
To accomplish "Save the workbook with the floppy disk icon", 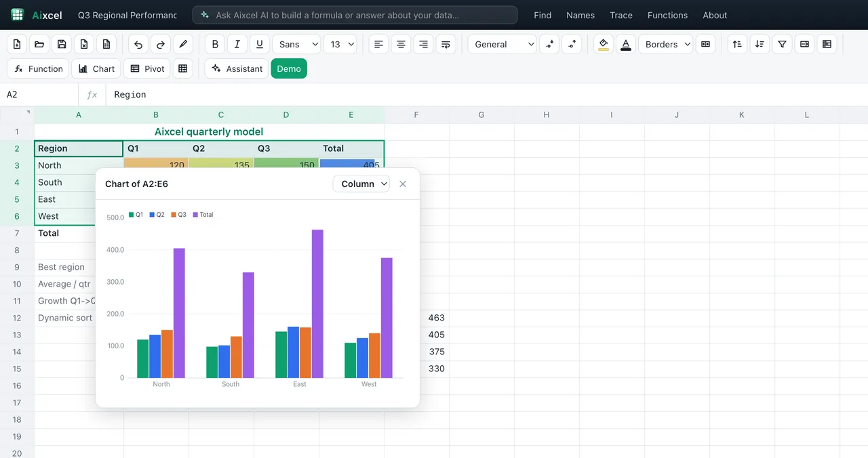I will 62,44.
